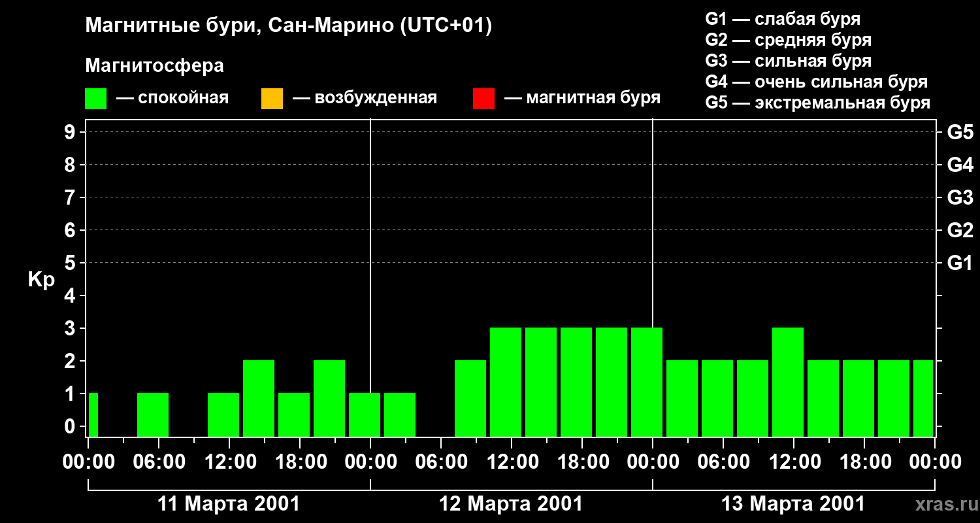The height and width of the screenshot is (523, 980).
Task: Select the 'G4 — очень сильная буря' legend line
Action: point(817,82)
